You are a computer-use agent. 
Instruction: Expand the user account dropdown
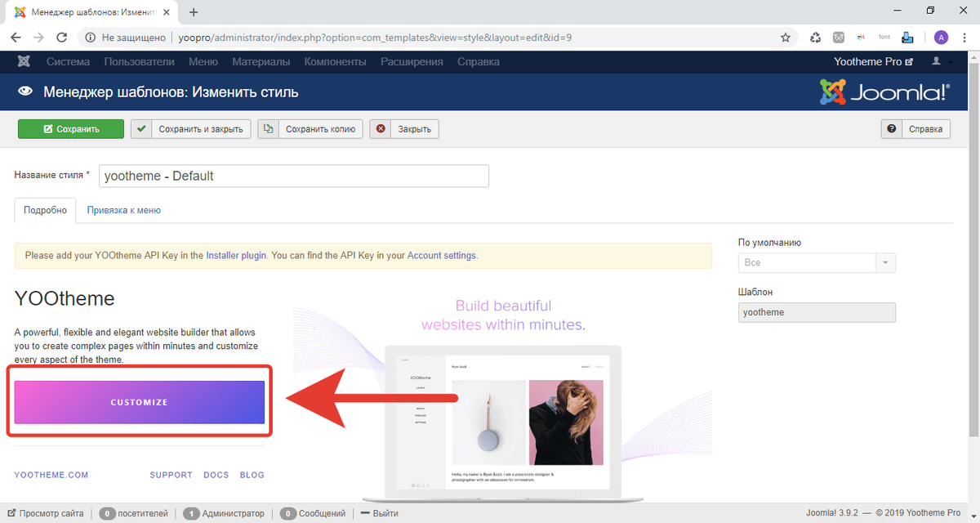(942, 62)
